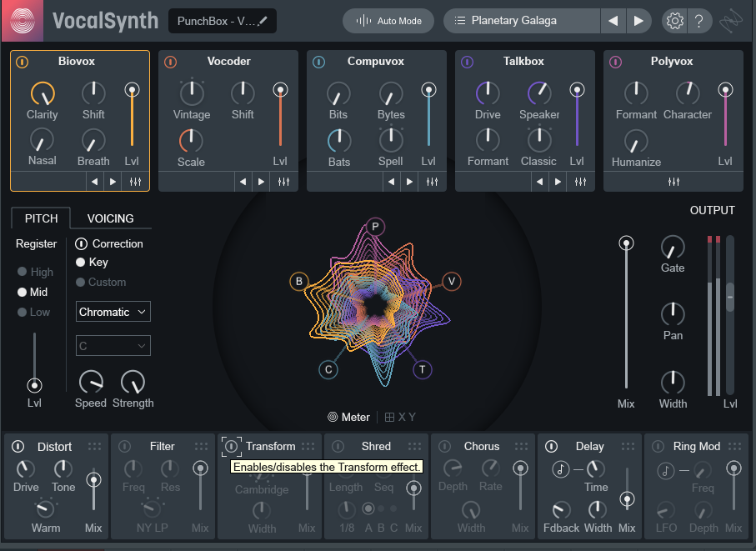Click the V node in visualizer
This screenshot has width=756, height=551.
point(451,281)
